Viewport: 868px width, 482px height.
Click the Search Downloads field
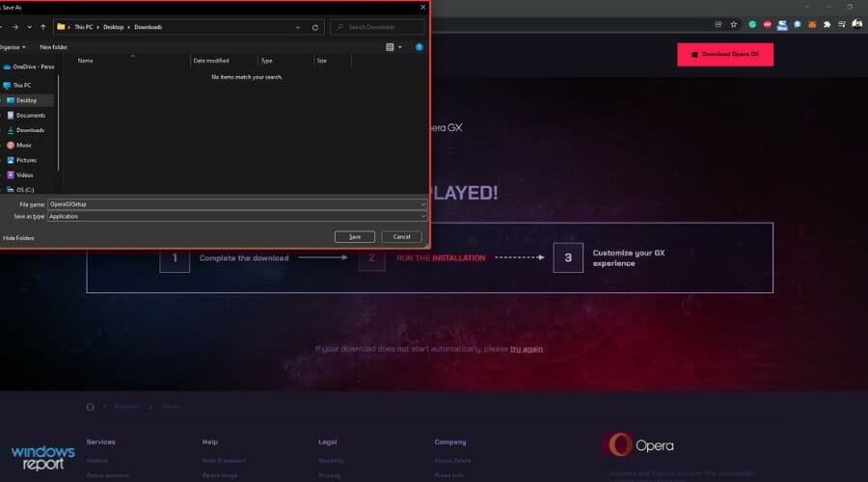377,27
